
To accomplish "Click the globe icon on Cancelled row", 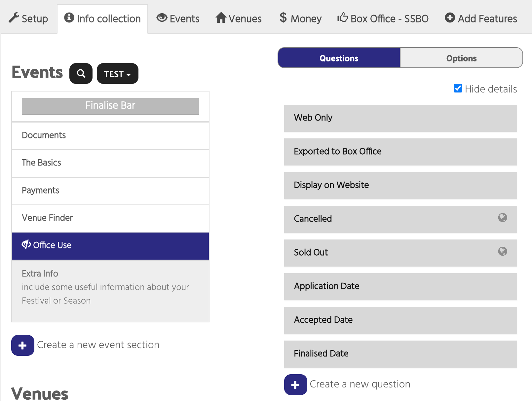I will (x=503, y=218).
